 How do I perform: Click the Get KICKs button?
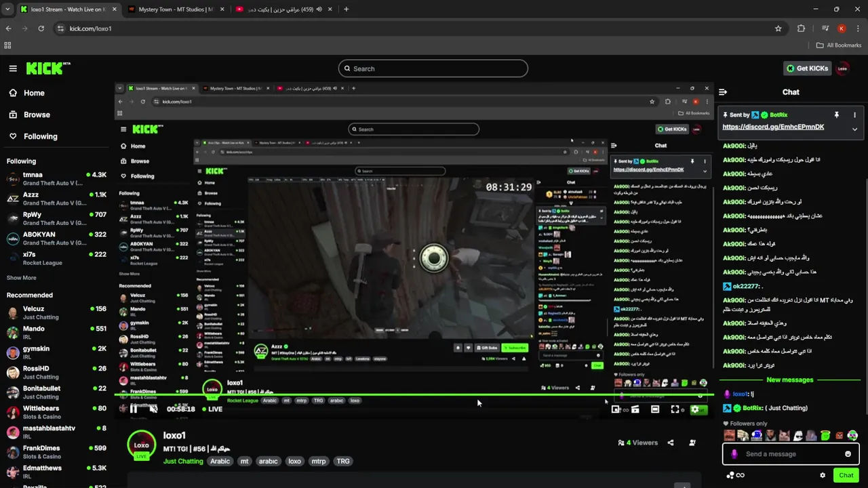tap(807, 68)
